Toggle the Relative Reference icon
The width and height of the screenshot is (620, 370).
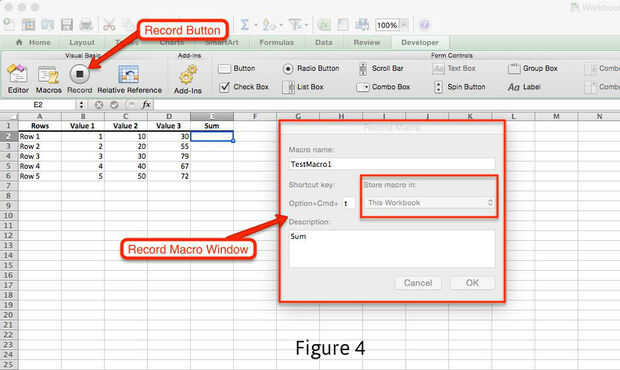coord(129,74)
